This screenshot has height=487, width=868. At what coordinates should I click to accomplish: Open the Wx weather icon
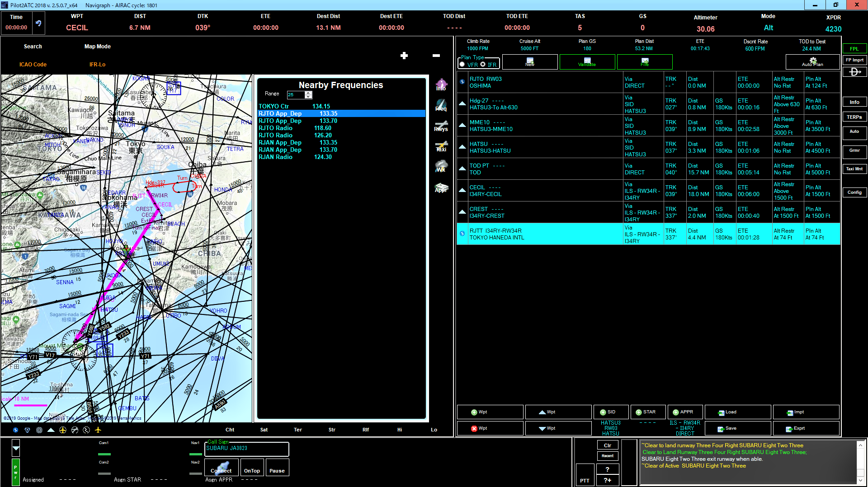[x=441, y=166]
